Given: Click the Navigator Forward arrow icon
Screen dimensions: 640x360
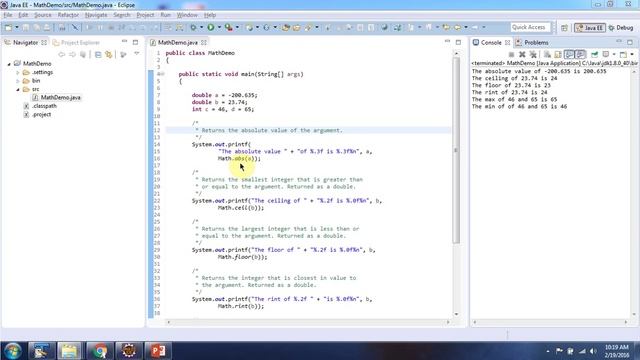Looking at the screenshot, I should 72,54.
